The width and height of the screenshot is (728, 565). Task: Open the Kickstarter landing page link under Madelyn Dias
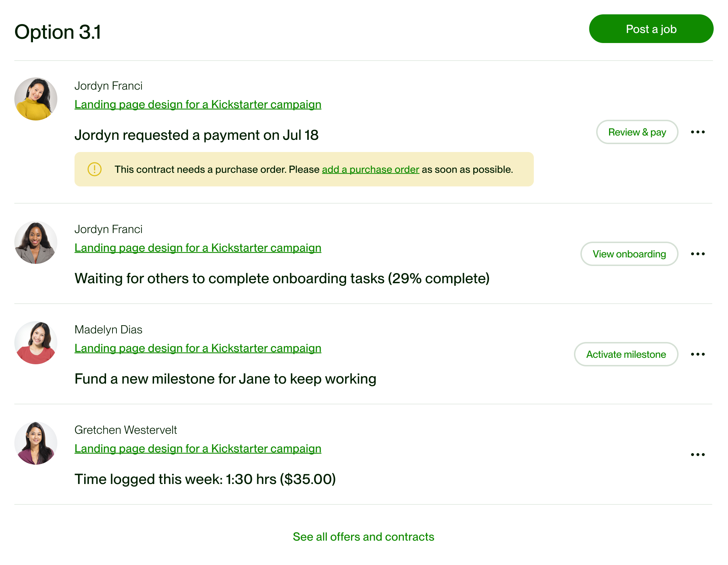(x=198, y=348)
